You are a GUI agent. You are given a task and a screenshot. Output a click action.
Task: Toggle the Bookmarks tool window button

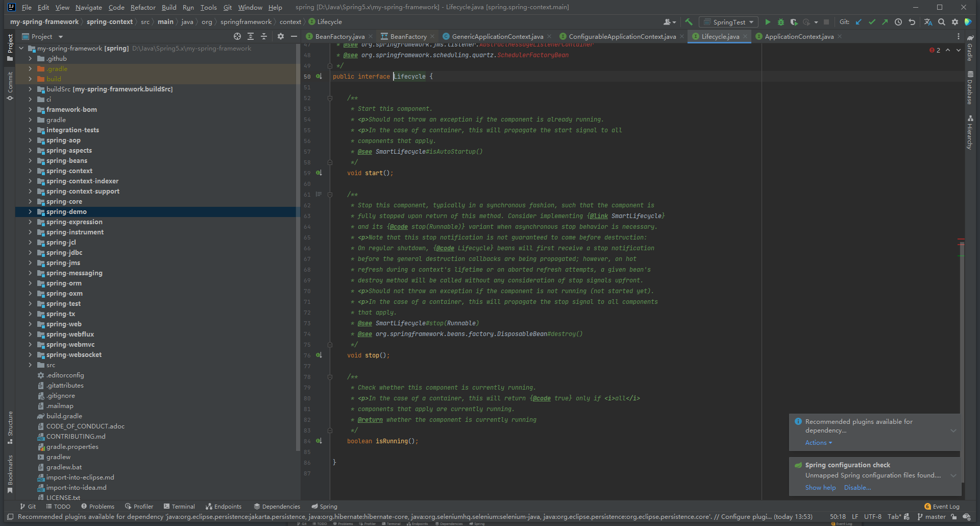tap(10, 474)
